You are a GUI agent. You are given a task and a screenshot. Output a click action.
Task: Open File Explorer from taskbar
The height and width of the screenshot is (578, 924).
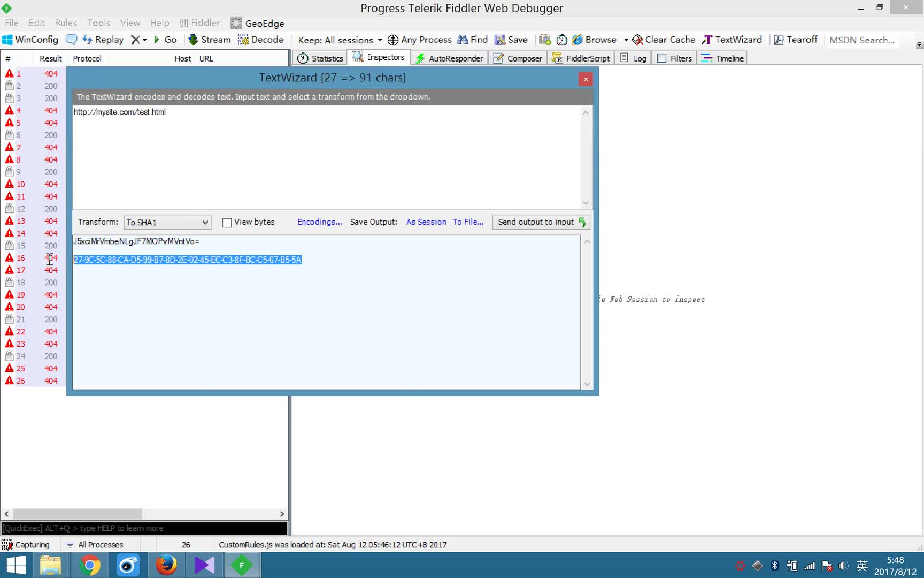51,565
